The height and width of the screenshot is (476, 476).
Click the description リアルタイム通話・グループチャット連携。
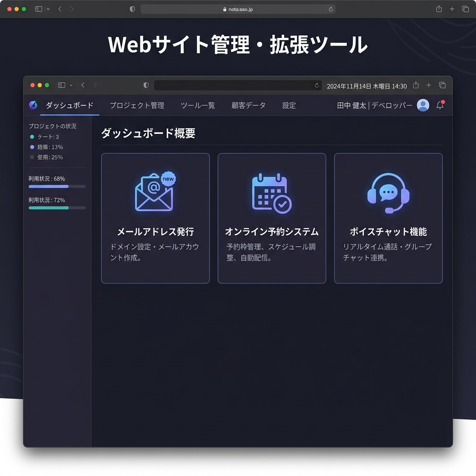tap(387, 252)
